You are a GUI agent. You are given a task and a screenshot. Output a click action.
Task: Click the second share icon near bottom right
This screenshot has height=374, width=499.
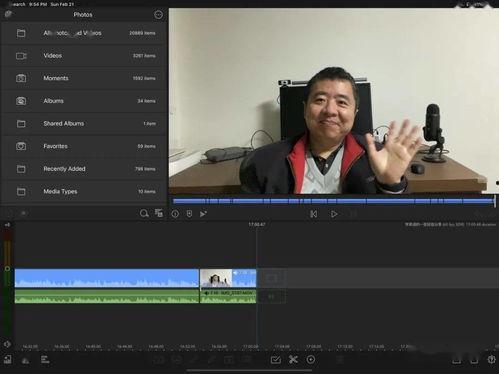(474, 360)
